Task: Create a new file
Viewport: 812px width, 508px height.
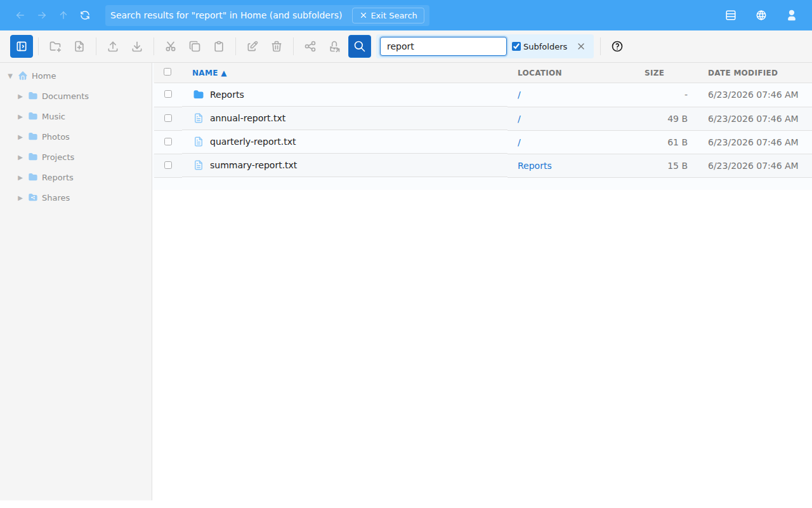Action: tap(79, 46)
